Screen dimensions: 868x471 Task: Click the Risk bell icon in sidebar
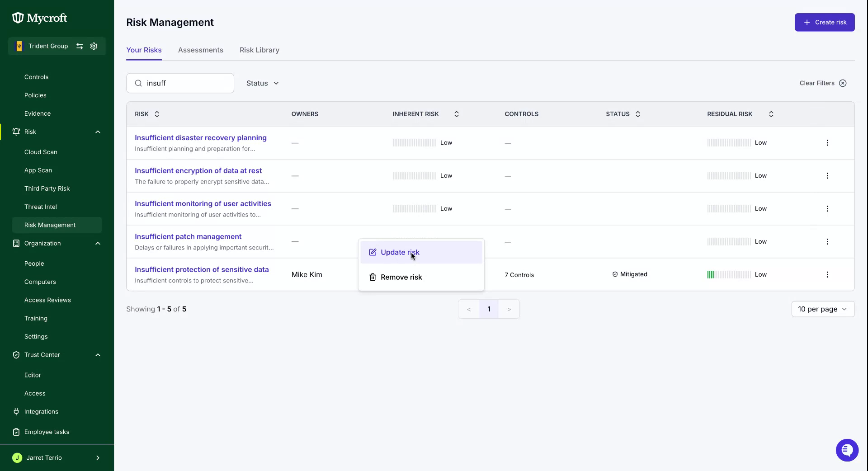[x=16, y=132]
